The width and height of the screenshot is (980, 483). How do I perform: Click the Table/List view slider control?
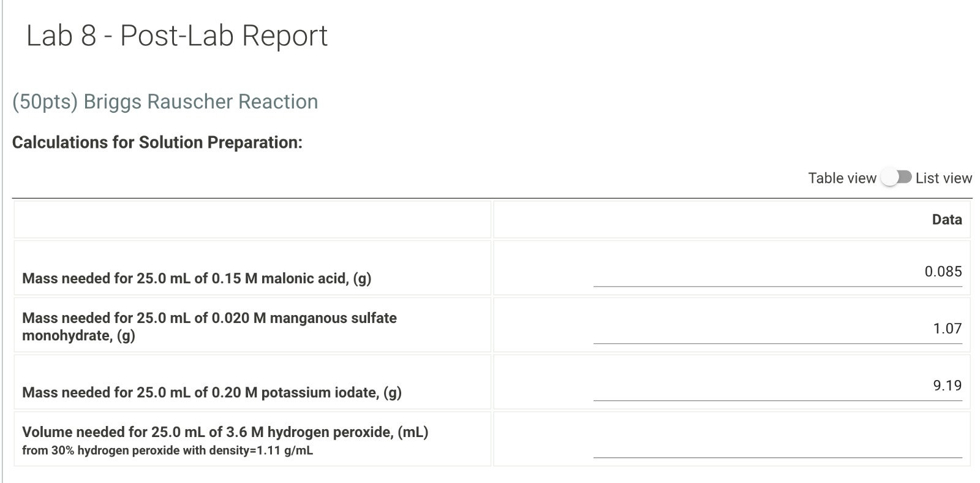point(896,178)
